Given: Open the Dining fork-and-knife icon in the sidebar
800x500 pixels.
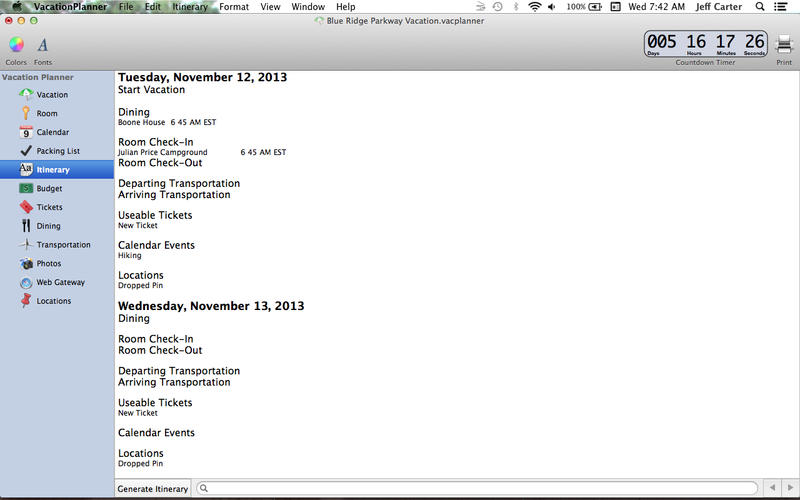Looking at the screenshot, I should pyautogui.click(x=26, y=226).
